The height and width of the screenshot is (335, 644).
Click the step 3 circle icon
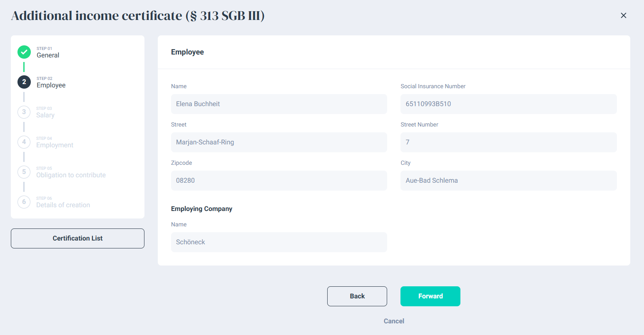[x=24, y=112]
